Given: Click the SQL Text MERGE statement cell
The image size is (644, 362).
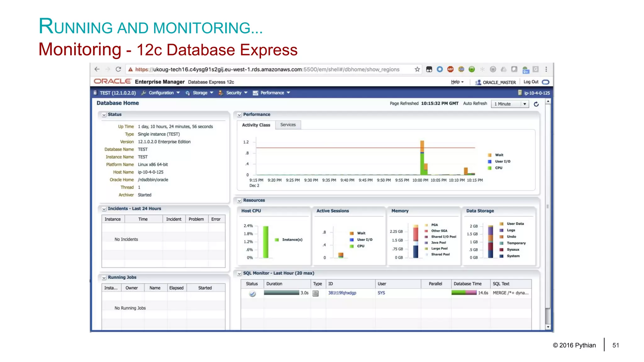Looking at the screenshot, I should [x=511, y=293].
